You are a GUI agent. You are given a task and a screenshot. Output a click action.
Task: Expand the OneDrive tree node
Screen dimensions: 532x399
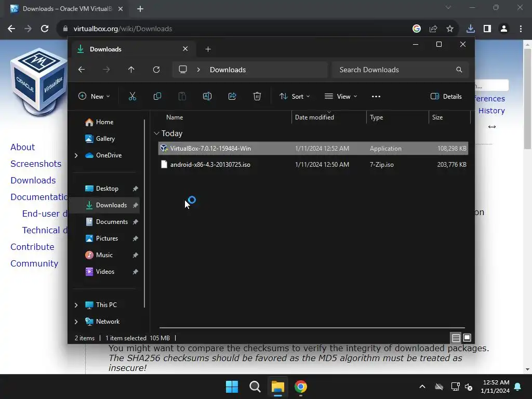click(x=76, y=155)
